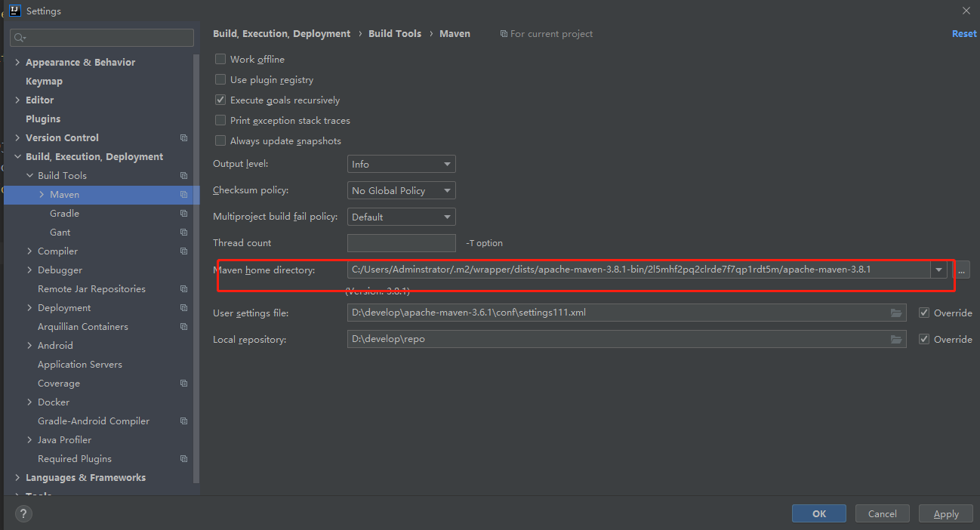
Task: Open the Output level dropdown
Action: (401, 164)
